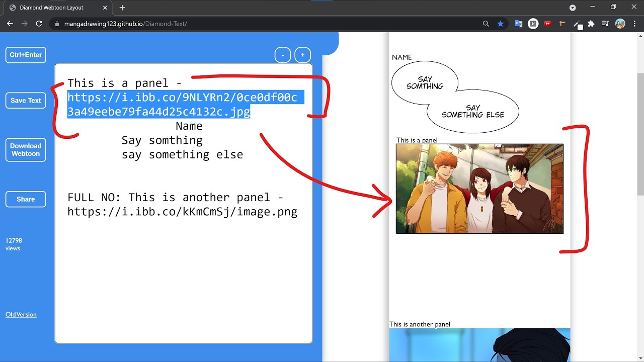Click the 'say something else' editor line
Screen dimensions: 644x362
tap(182, 154)
